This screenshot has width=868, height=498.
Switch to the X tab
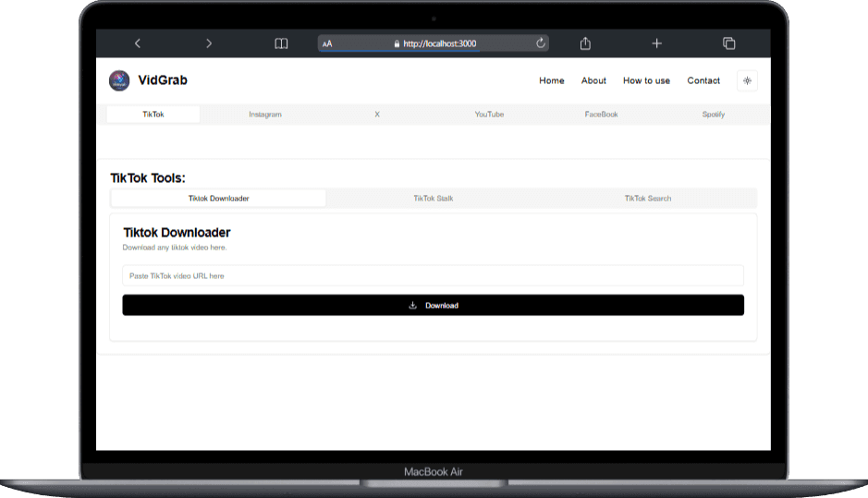(377, 115)
